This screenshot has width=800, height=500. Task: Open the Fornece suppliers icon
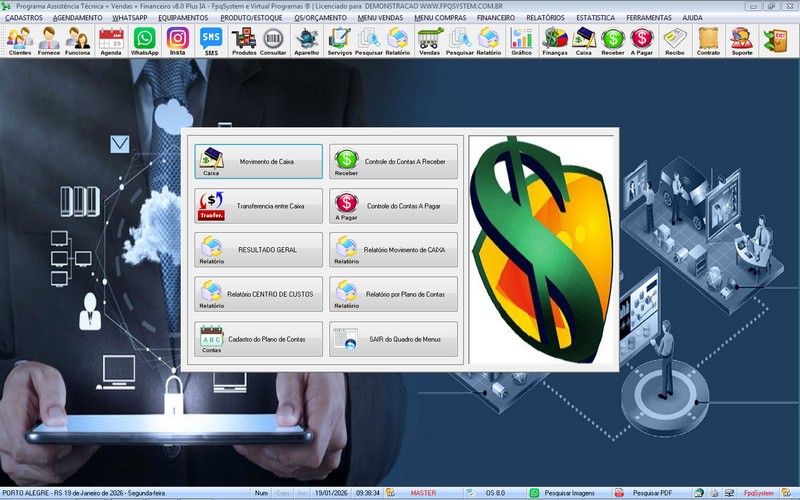click(49, 41)
